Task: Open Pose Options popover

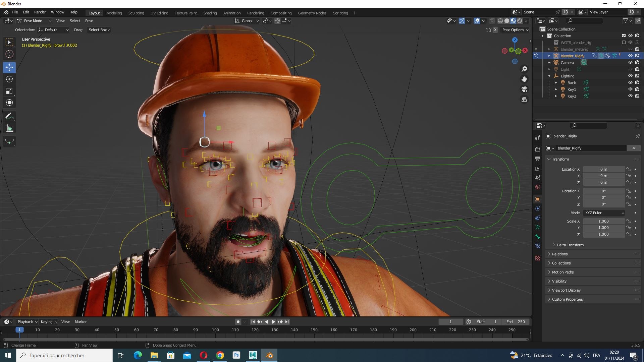Action: 515,30
